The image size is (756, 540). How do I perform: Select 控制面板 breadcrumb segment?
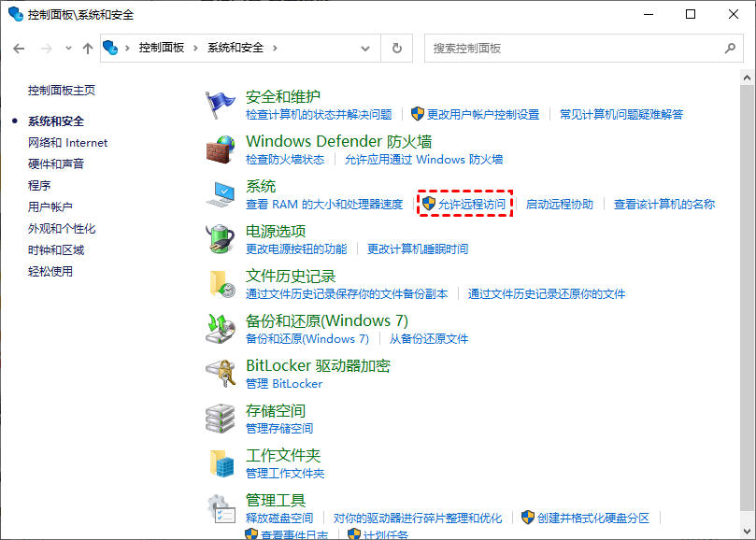tap(162, 48)
